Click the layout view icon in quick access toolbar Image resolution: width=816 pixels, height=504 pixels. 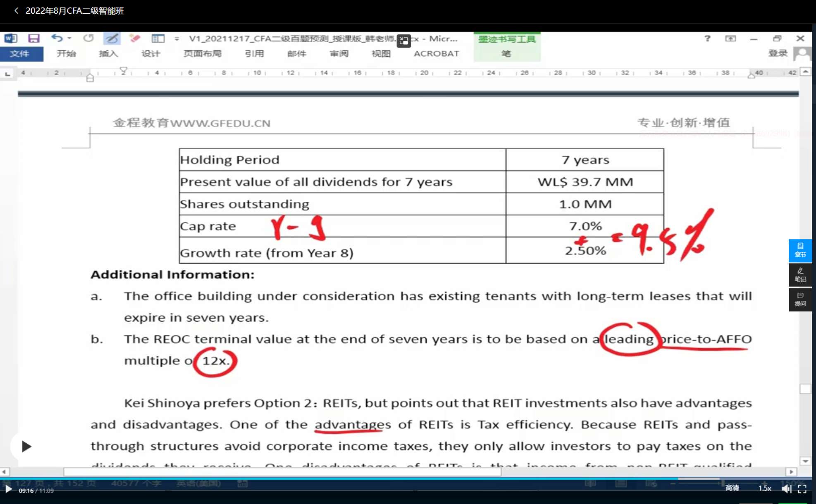click(x=158, y=38)
